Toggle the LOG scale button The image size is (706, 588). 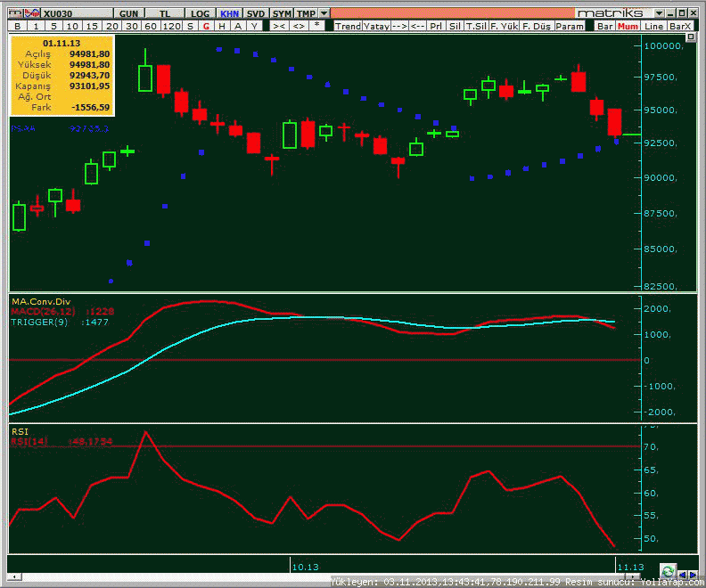click(x=200, y=14)
